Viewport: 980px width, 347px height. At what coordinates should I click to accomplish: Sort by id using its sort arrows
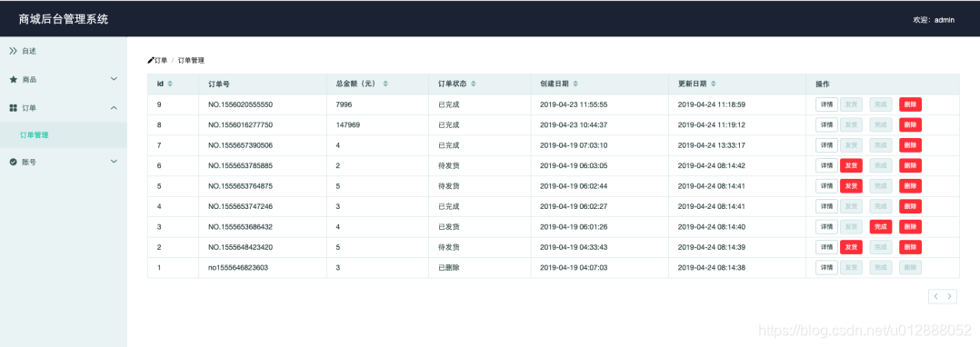(170, 84)
